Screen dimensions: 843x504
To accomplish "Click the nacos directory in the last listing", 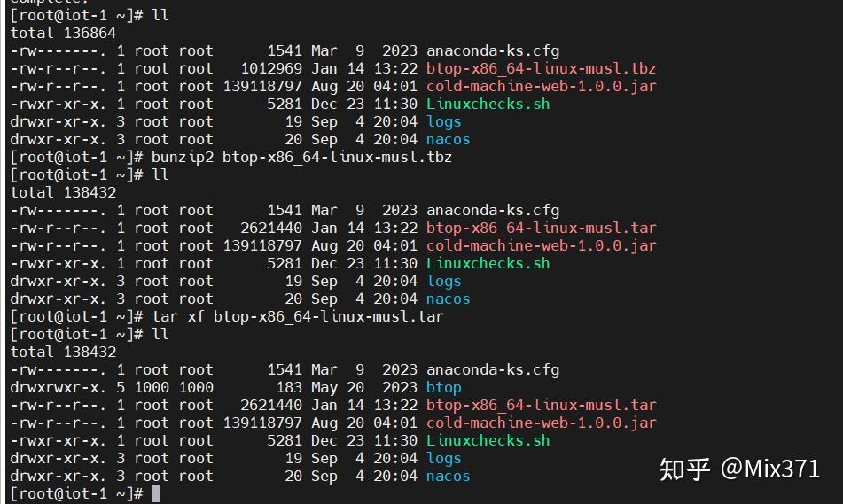I will pyautogui.click(x=448, y=476).
